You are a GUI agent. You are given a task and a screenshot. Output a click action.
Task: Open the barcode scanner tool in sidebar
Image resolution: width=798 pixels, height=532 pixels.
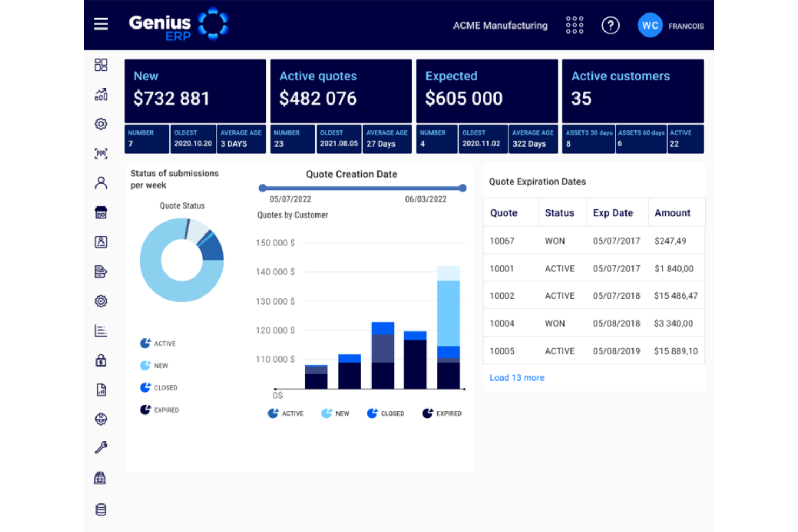click(x=101, y=153)
